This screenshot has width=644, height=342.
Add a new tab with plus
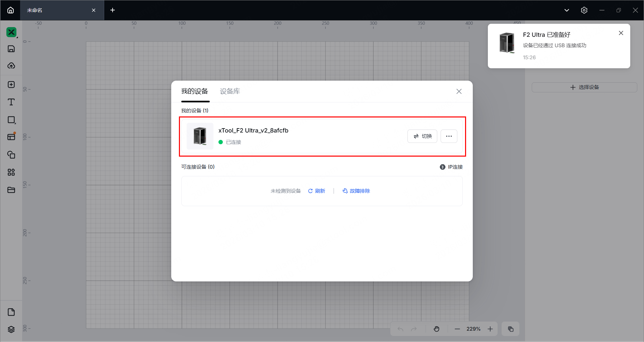click(113, 10)
